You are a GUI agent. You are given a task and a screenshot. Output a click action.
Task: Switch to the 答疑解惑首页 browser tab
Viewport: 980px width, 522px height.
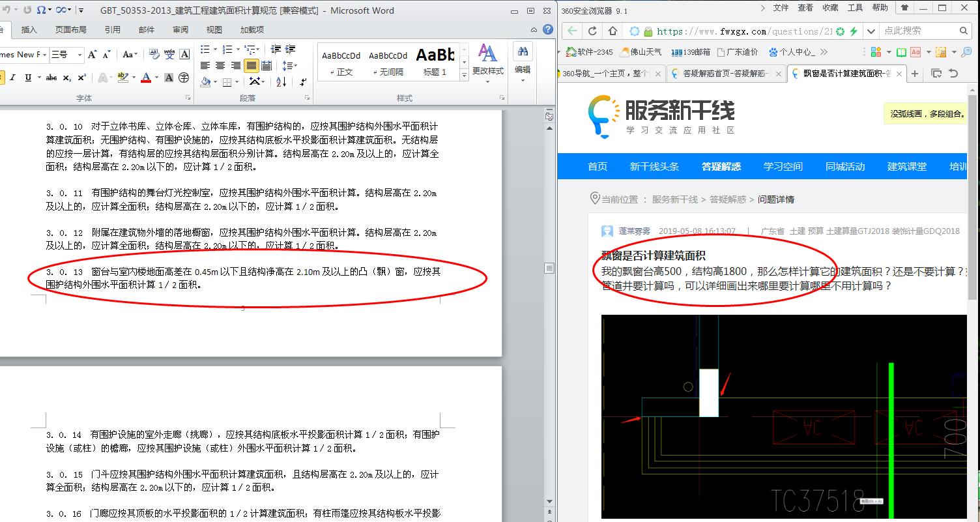725,74
